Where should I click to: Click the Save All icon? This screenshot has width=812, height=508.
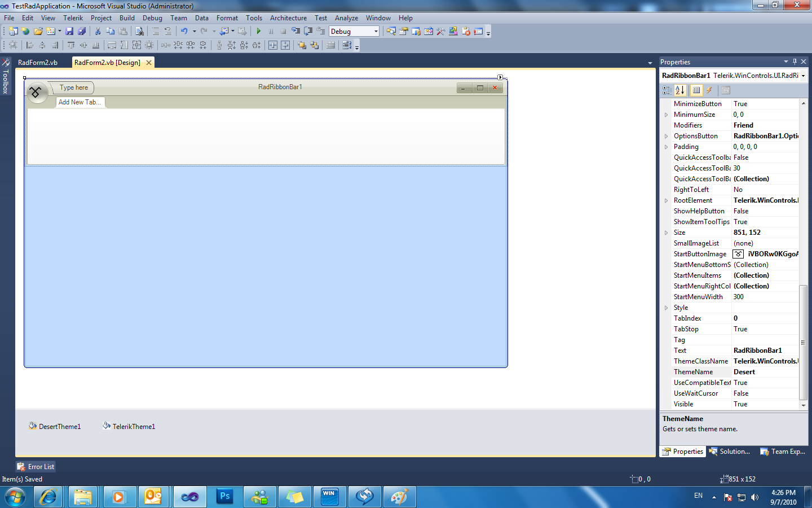pos(82,32)
